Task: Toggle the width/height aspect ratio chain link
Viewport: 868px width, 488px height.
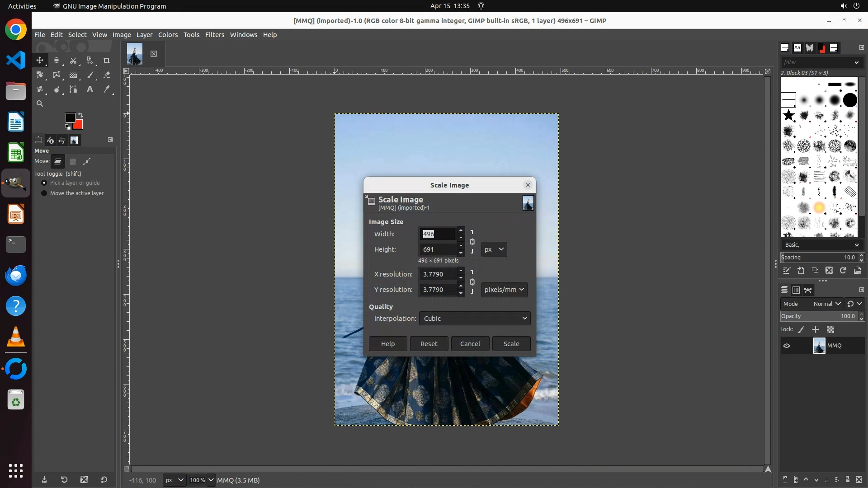Action: tap(472, 242)
